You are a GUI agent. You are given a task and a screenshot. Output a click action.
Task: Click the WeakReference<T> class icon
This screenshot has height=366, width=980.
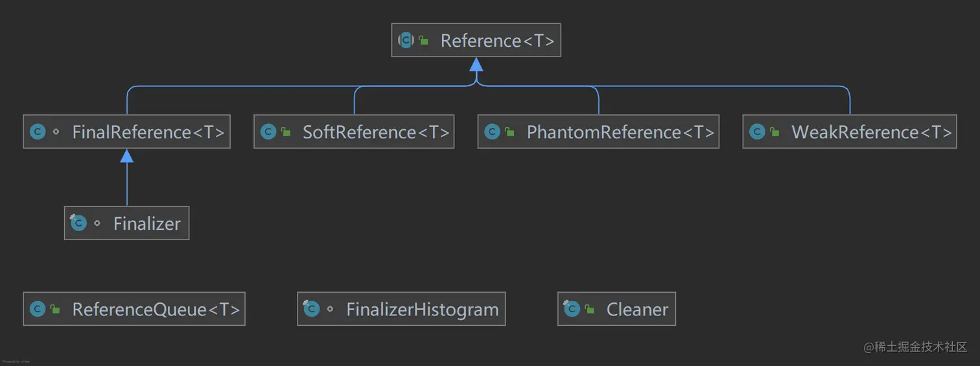(x=757, y=132)
